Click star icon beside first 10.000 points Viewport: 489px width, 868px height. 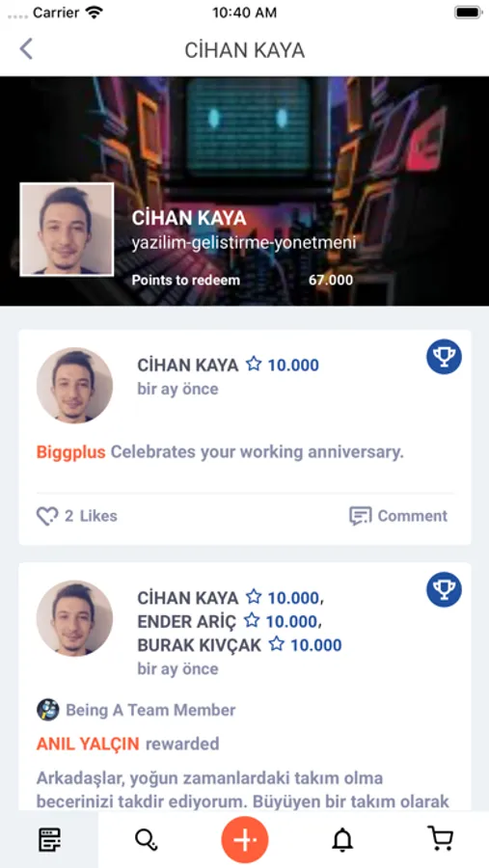point(254,364)
